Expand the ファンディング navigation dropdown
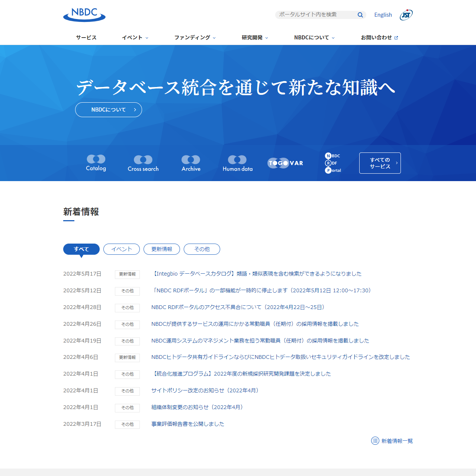The width and height of the screenshot is (476, 476). (x=195, y=38)
